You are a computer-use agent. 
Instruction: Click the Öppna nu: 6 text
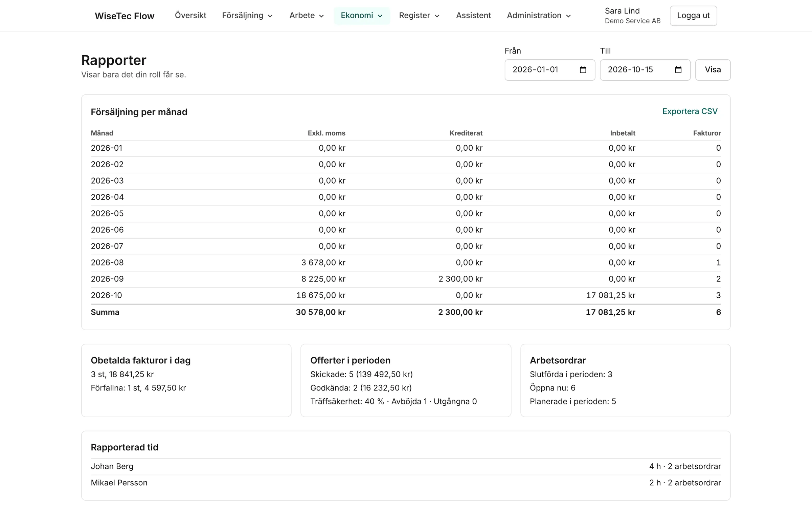[552, 388]
